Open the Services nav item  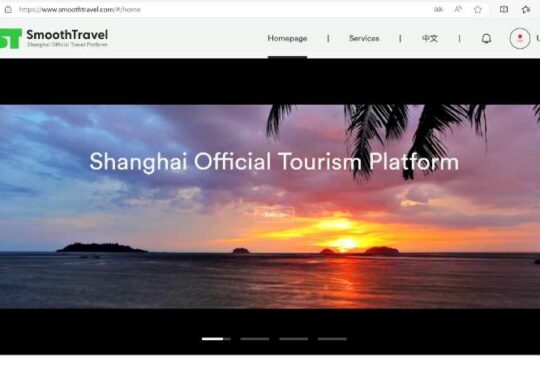pyautogui.click(x=364, y=38)
